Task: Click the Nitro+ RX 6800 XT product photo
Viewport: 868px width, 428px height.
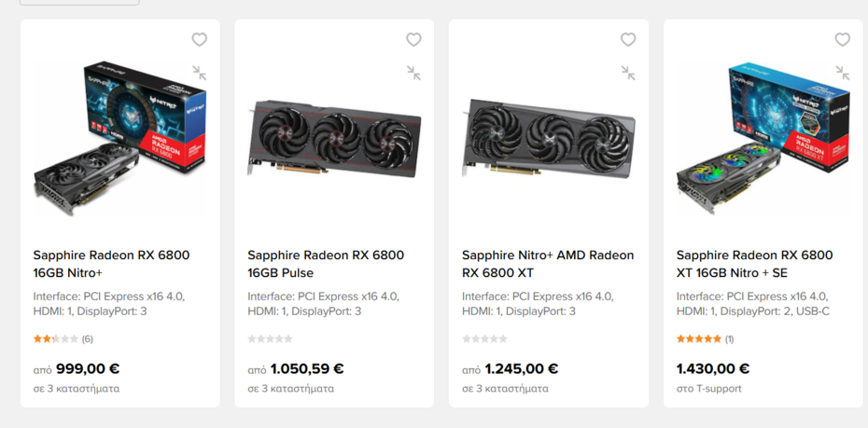Action: [x=549, y=139]
